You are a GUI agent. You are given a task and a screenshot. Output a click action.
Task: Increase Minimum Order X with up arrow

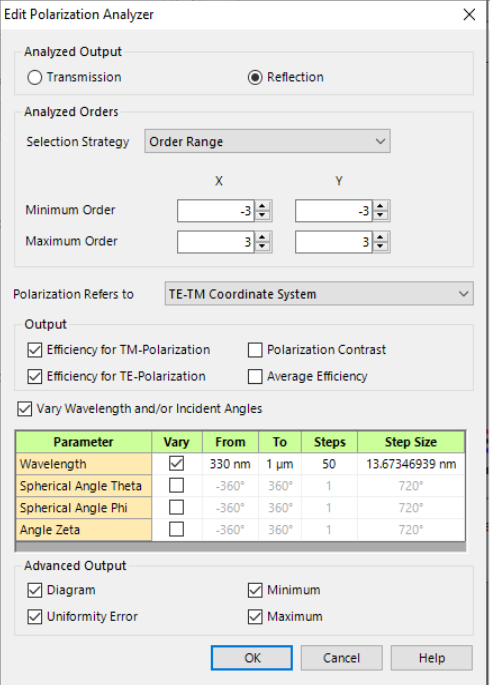point(262,206)
